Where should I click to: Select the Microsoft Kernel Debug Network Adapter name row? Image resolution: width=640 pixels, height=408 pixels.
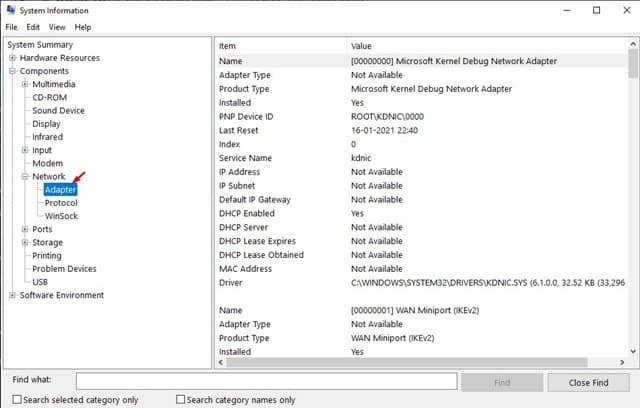tap(422, 61)
